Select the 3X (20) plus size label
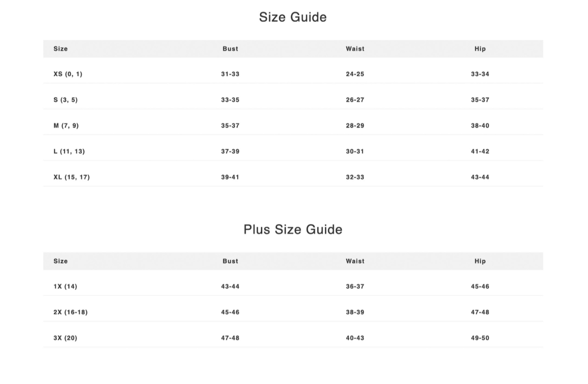The width and height of the screenshot is (588, 384). 65,338
